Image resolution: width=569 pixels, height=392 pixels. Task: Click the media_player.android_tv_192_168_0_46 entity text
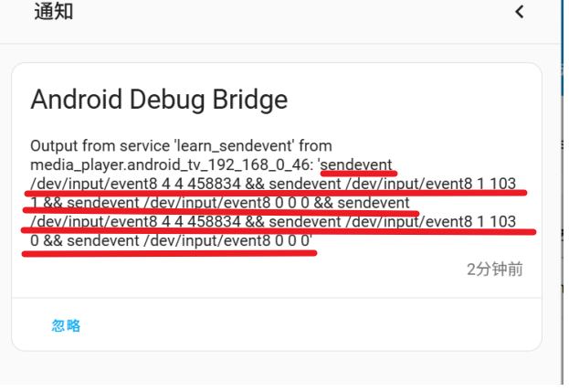[x=172, y=165]
